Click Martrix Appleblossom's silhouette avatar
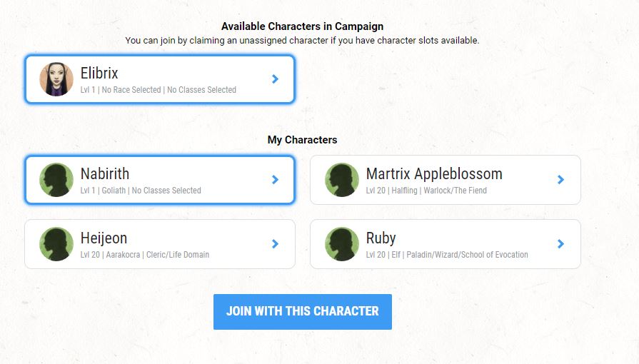The width and height of the screenshot is (639, 364). click(342, 180)
